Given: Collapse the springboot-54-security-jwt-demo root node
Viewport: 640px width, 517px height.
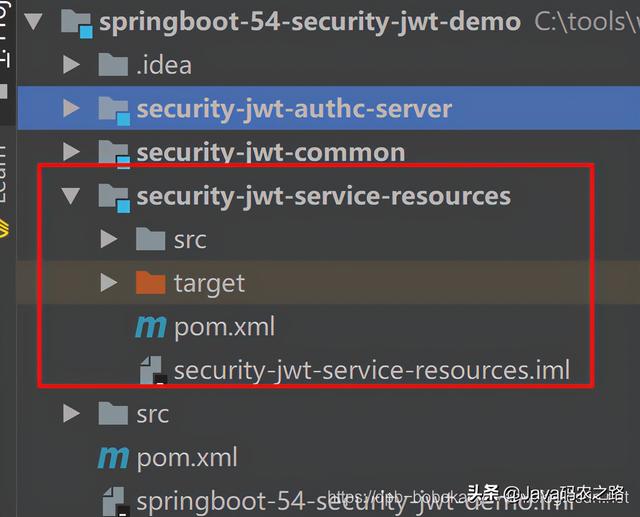Looking at the screenshot, I should pyautogui.click(x=33, y=21).
